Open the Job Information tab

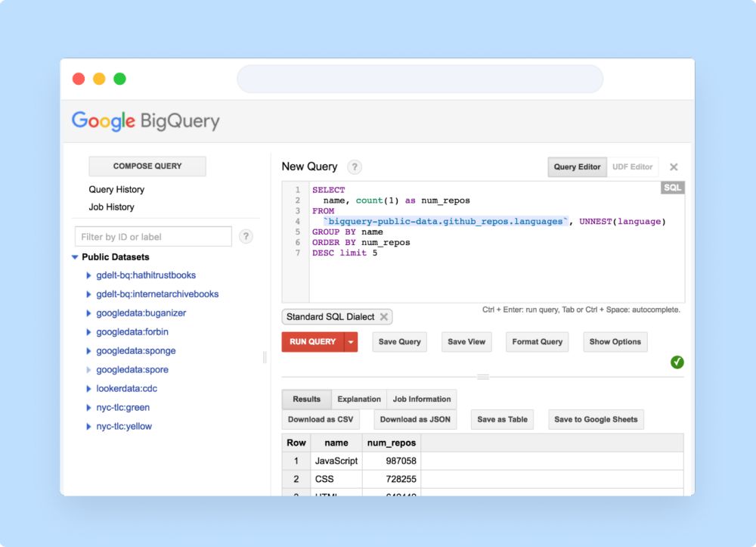(x=422, y=399)
